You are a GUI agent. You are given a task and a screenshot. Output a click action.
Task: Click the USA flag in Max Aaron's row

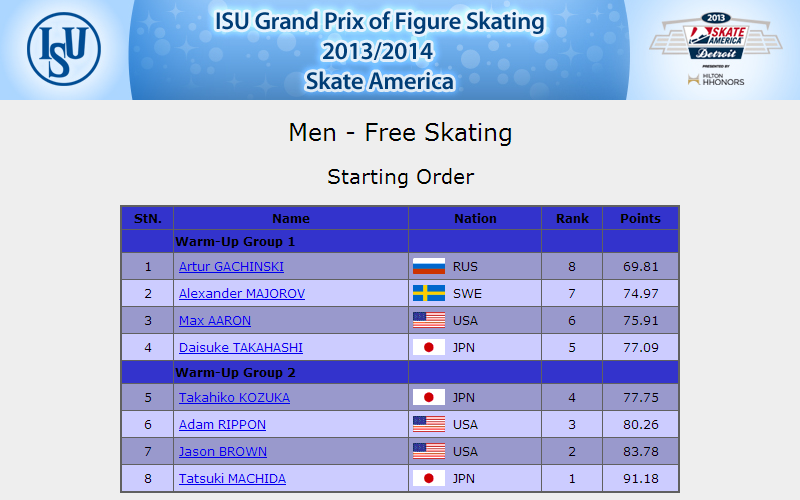(x=429, y=320)
